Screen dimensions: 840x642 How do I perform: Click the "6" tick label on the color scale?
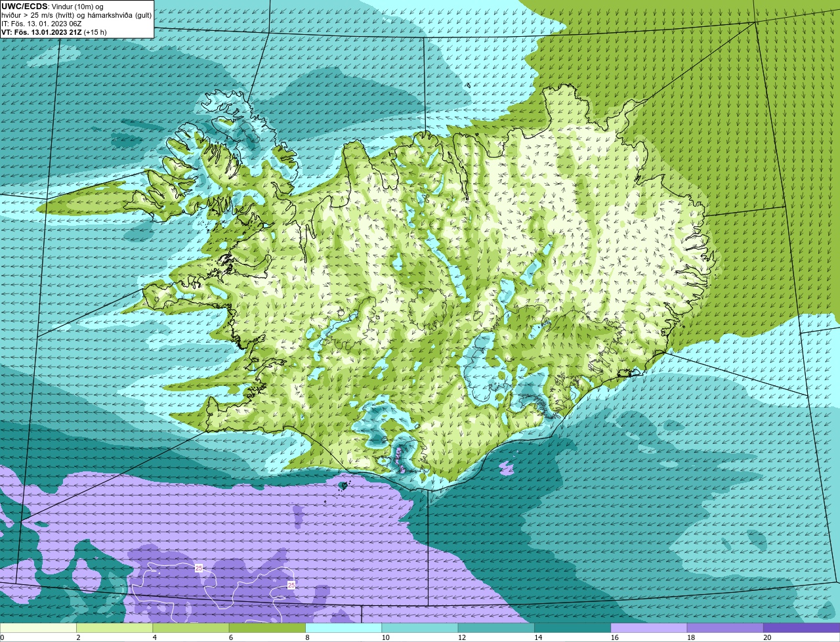pyautogui.click(x=230, y=637)
